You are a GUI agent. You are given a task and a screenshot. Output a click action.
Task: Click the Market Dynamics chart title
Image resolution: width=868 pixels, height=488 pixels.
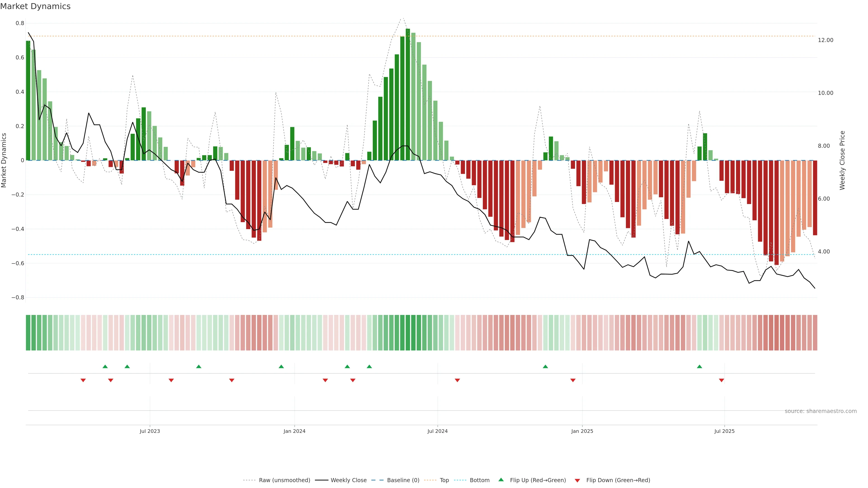(x=35, y=6)
